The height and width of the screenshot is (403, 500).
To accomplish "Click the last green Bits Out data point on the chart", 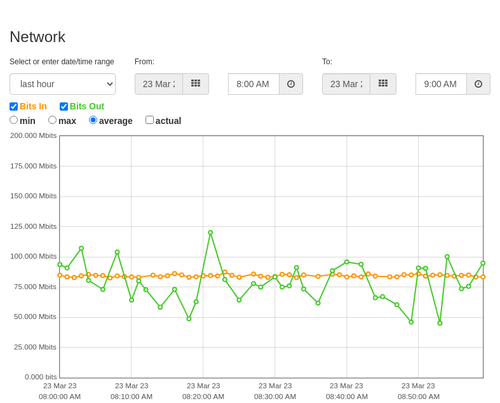I will 483,263.
